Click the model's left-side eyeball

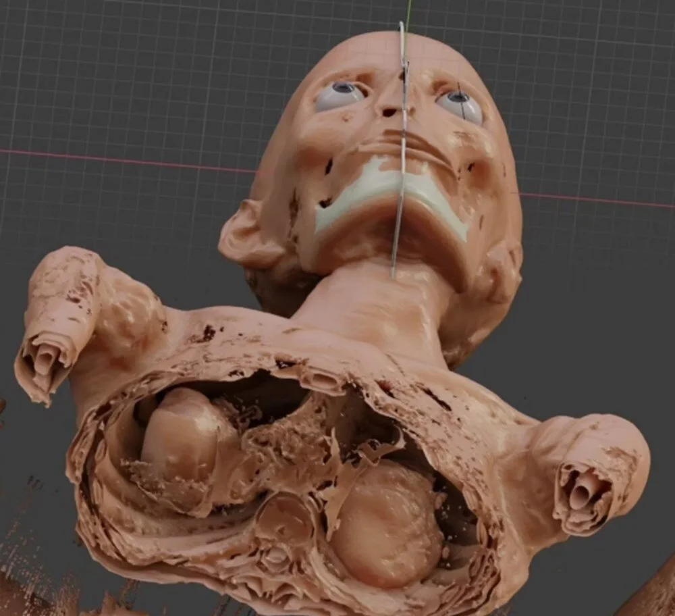[340, 97]
